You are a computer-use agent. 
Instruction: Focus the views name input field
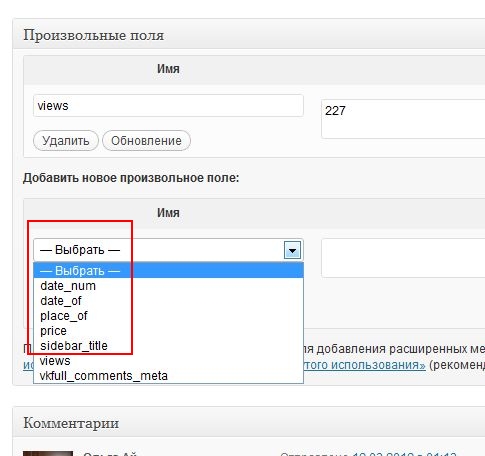168,106
